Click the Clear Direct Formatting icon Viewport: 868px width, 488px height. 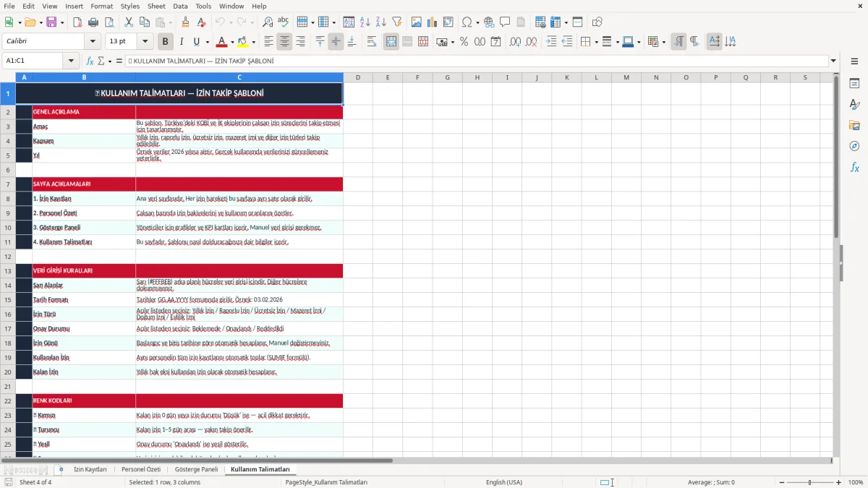201,22
